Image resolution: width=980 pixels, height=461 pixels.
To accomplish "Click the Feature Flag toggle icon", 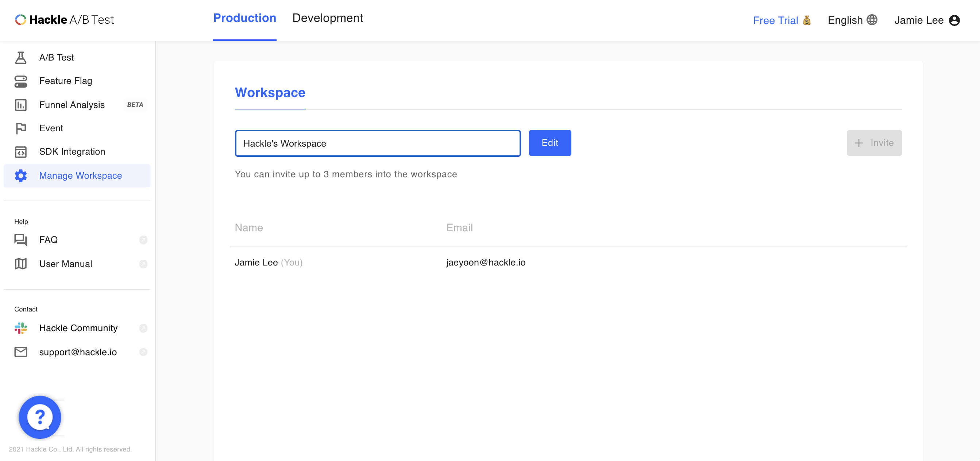I will [20, 81].
